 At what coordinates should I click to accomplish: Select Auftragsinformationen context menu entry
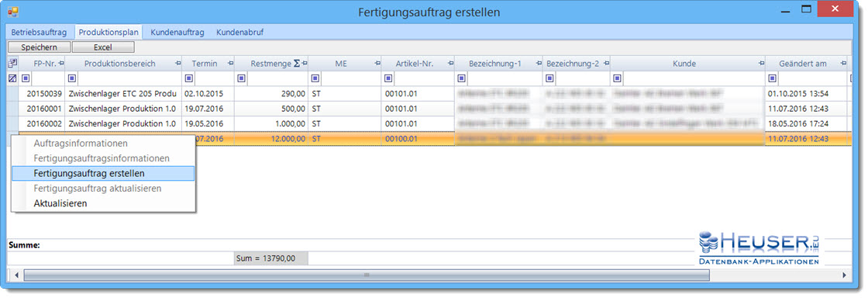tap(103, 144)
